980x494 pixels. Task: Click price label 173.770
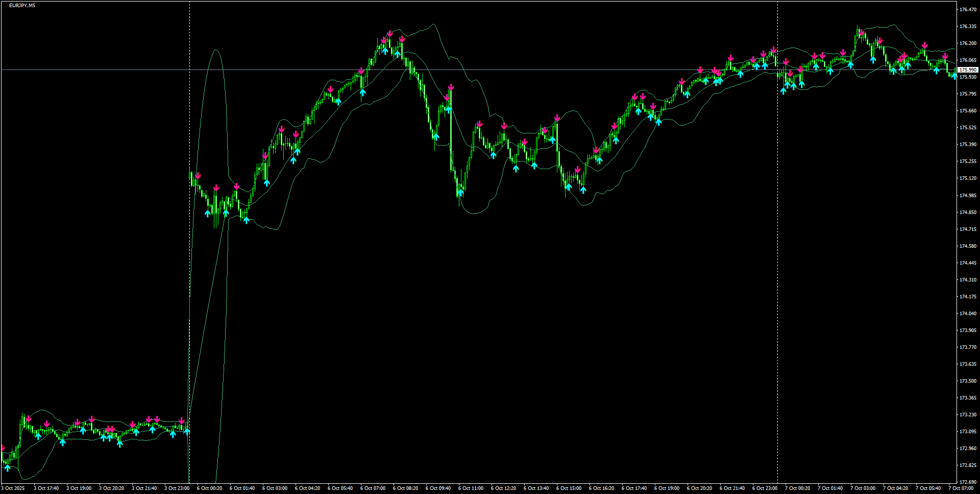[x=968, y=347]
